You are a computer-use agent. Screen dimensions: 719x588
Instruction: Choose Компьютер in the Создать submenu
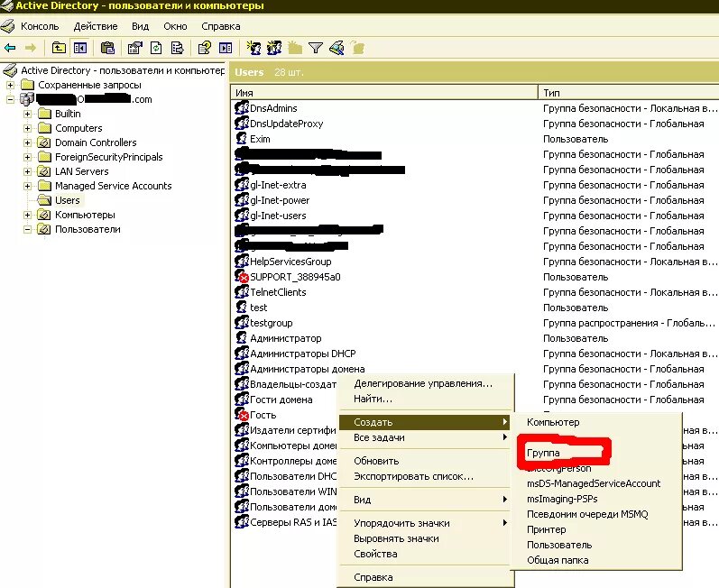553,422
